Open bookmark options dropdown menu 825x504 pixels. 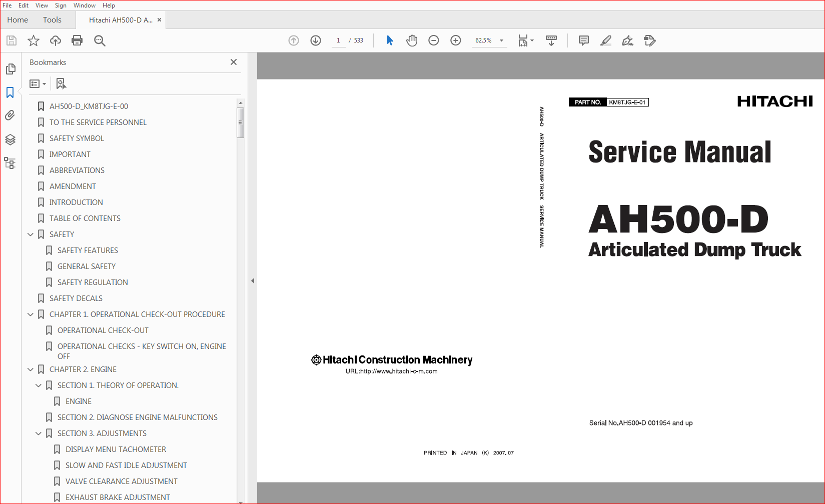coord(38,83)
